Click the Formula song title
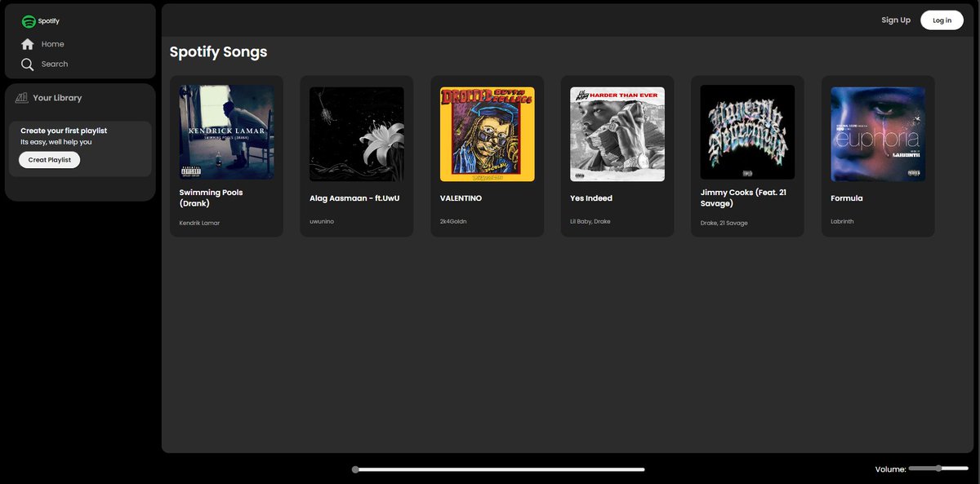 point(847,198)
